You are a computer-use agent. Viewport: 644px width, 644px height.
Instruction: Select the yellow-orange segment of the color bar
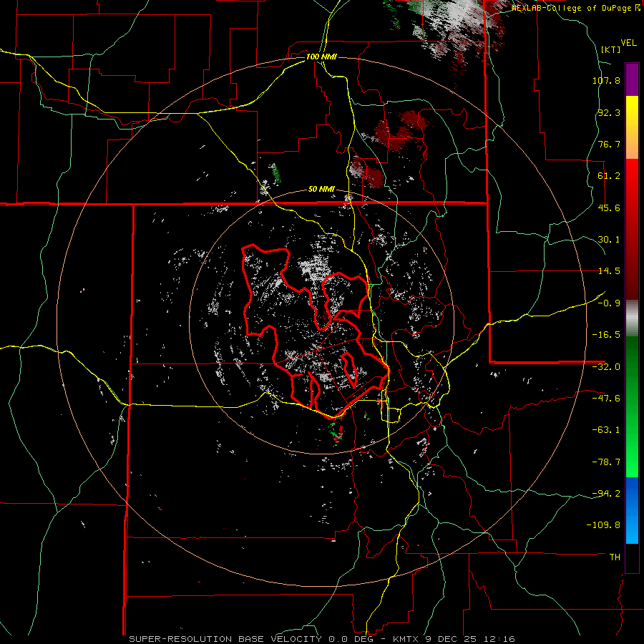click(632, 127)
